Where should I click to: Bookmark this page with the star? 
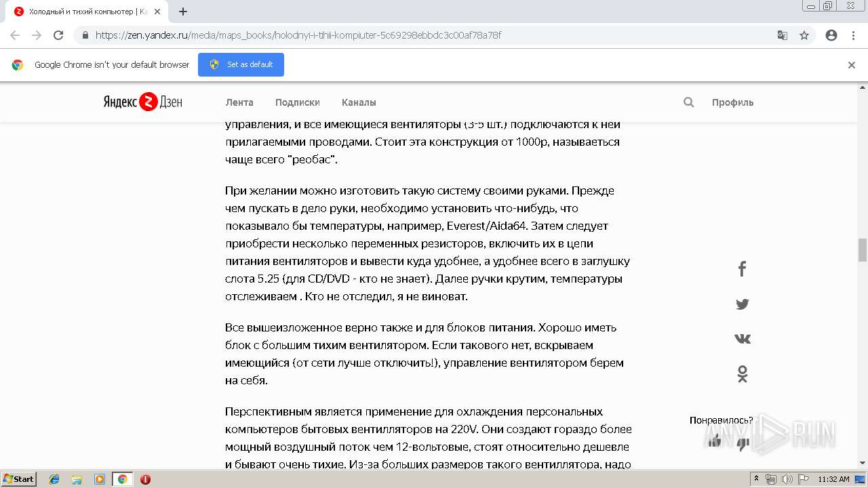804,35
